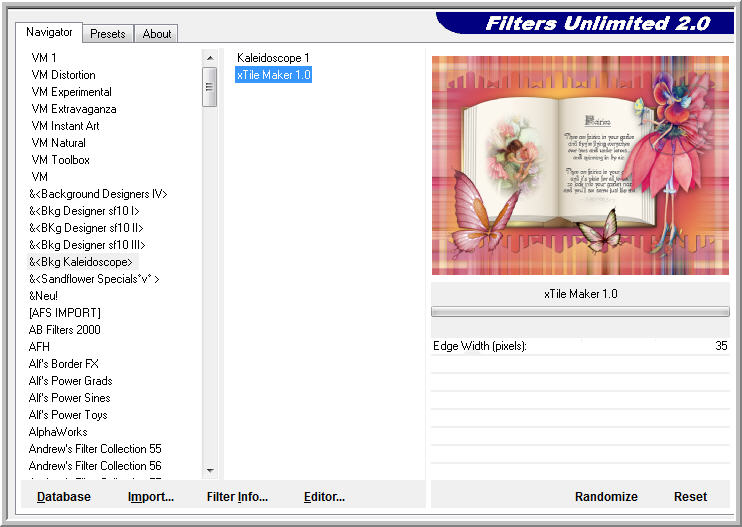Viewport: 742px width, 527px height.
Task: Select AlphaWorks category
Action: tap(58, 432)
